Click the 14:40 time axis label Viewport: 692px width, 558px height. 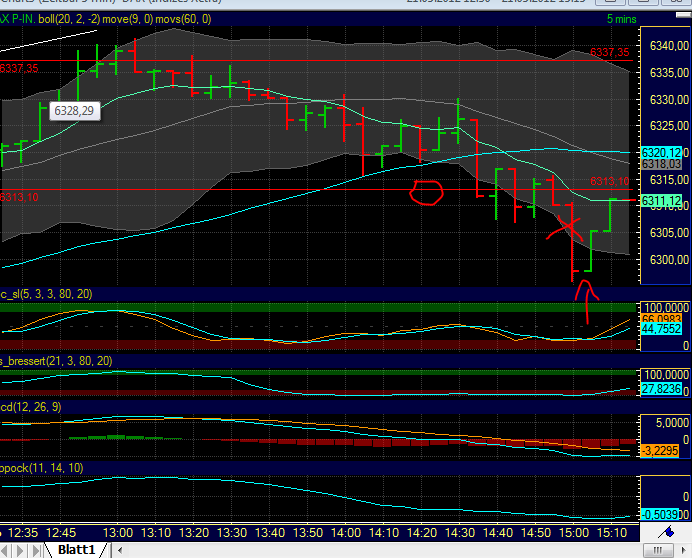[x=497, y=533]
